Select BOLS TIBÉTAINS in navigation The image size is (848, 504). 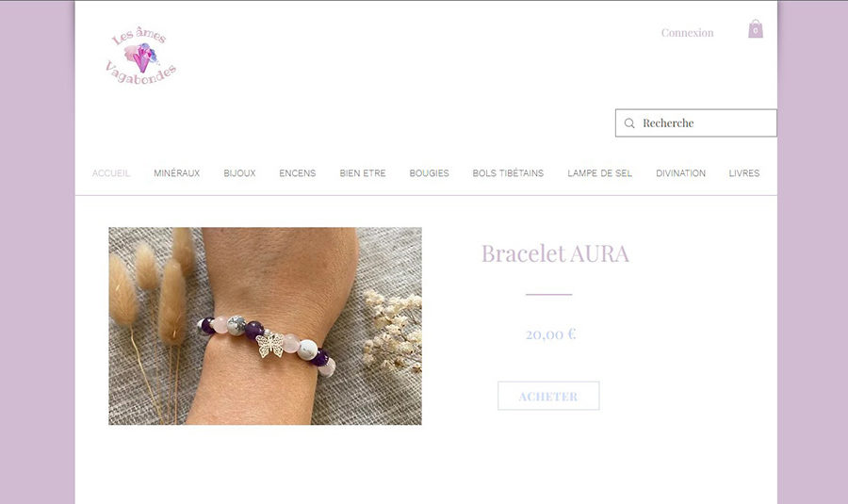coord(509,173)
